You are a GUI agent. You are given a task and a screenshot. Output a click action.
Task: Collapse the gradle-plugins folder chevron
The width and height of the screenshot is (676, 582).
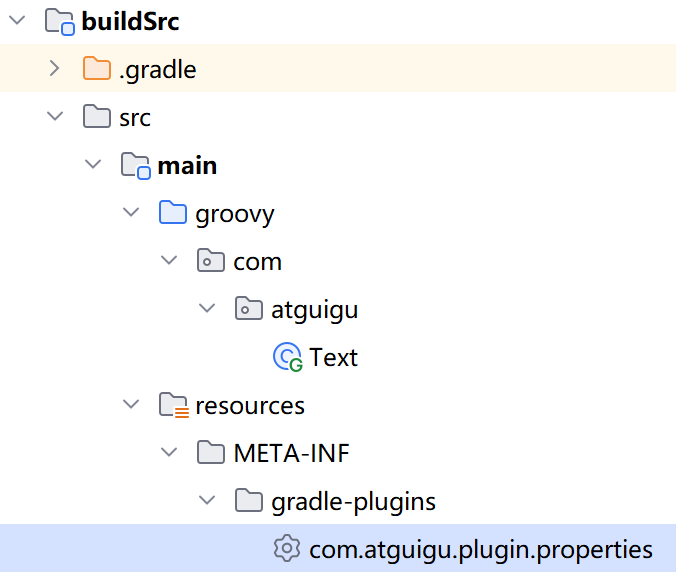pos(207,501)
